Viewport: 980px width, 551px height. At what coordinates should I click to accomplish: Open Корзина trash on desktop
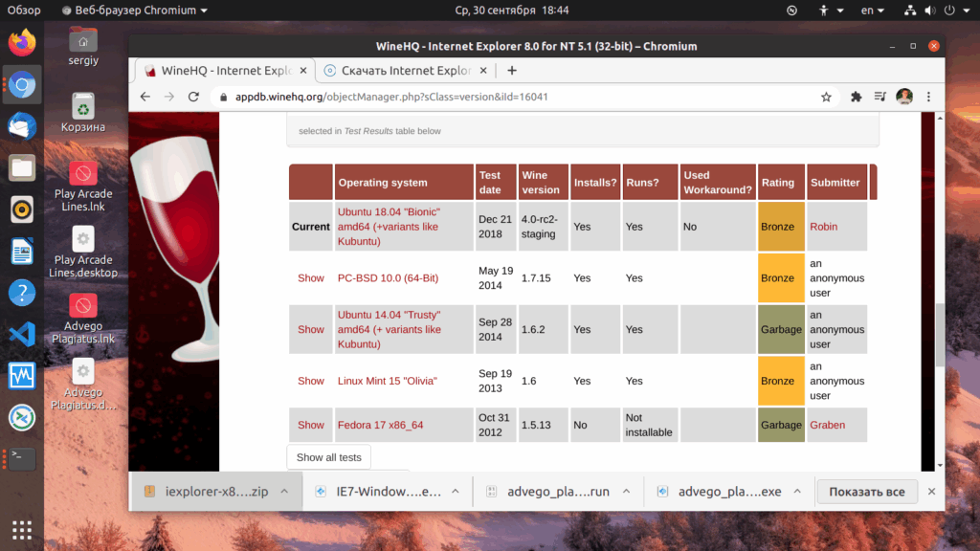tap(83, 113)
